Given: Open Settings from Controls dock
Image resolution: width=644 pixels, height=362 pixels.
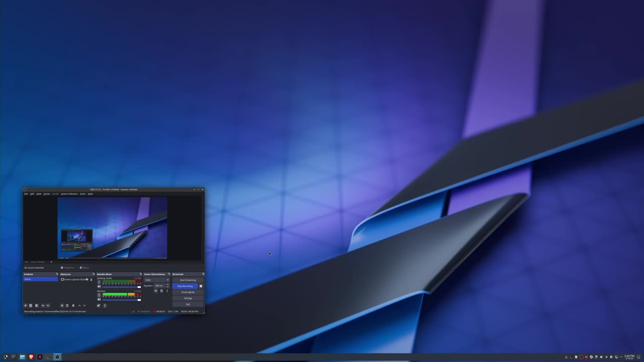Looking at the screenshot, I should [188, 298].
